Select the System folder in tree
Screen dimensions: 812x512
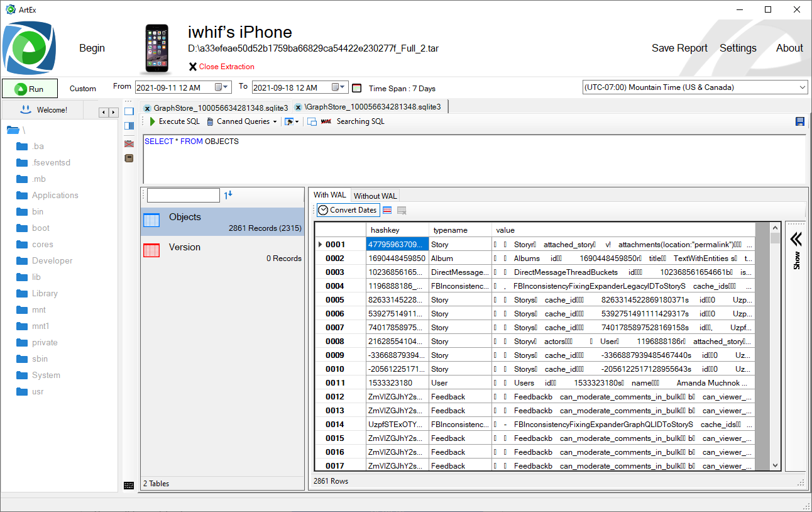pyautogui.click(x=38, y=376)
